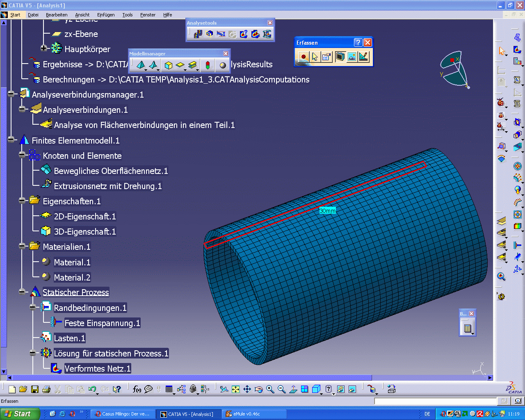
Task: Select the Octree tetrahedron mesher in Modellmanager
Action: coord(141,65)
